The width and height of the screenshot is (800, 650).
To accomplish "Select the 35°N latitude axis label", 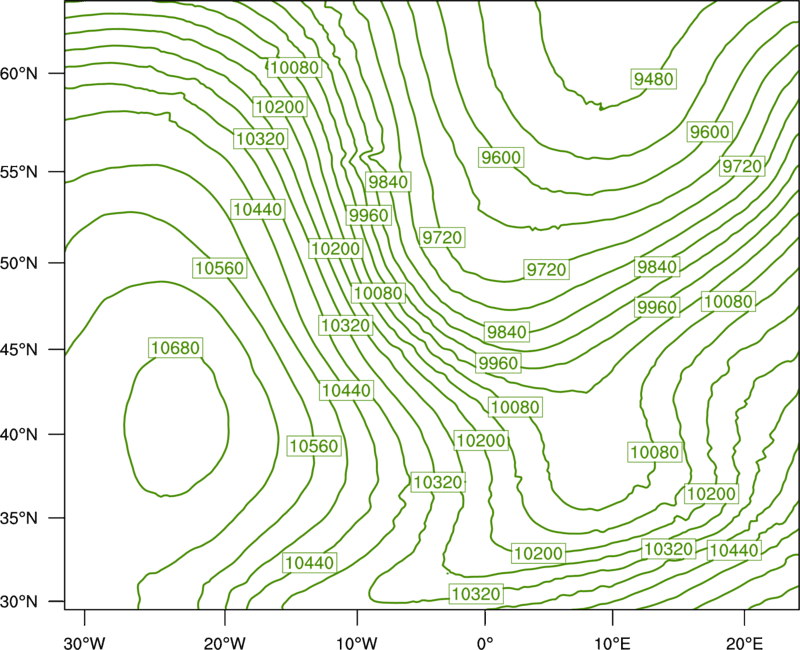I will (19, 518).
